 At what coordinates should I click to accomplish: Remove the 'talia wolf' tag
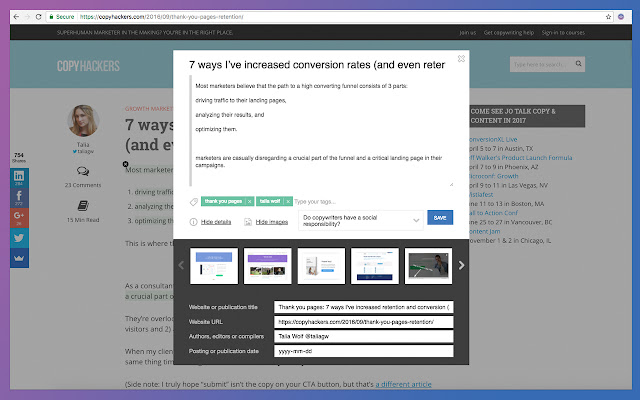click(x=288, y=201)
